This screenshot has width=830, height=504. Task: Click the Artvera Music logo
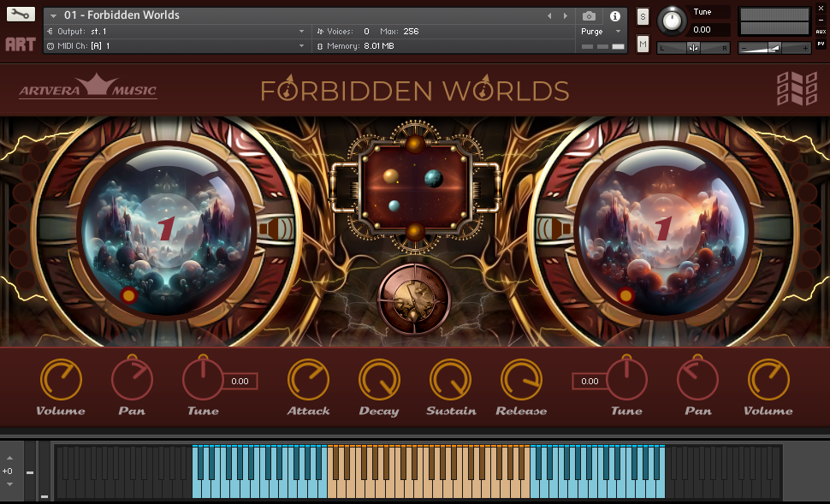tap(88, 88)
